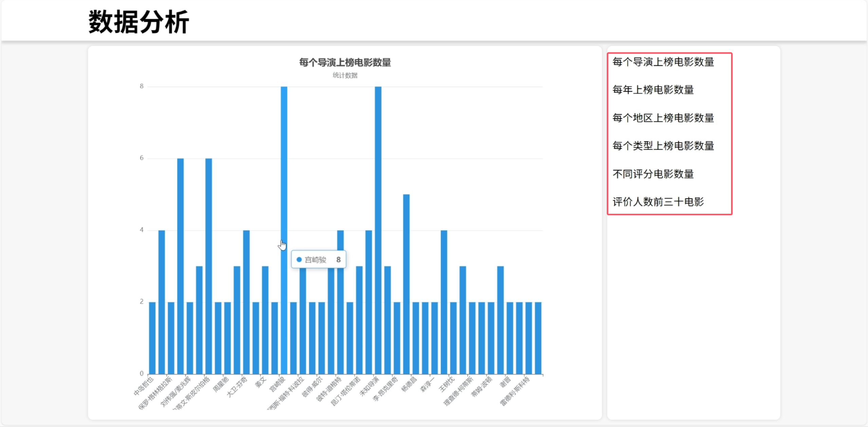
Task: Click the 数据分析 page heading
Action: 139,22
